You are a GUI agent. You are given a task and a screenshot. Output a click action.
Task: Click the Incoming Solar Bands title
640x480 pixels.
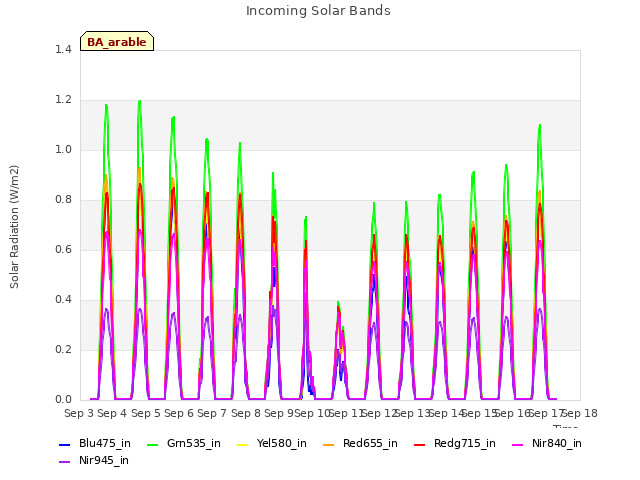[318, 11]
